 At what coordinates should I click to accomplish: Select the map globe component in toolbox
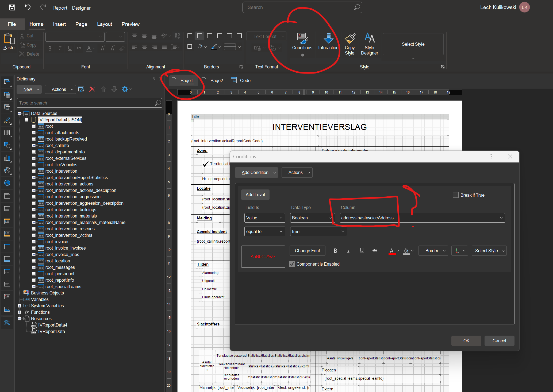(x=7, y=183)
